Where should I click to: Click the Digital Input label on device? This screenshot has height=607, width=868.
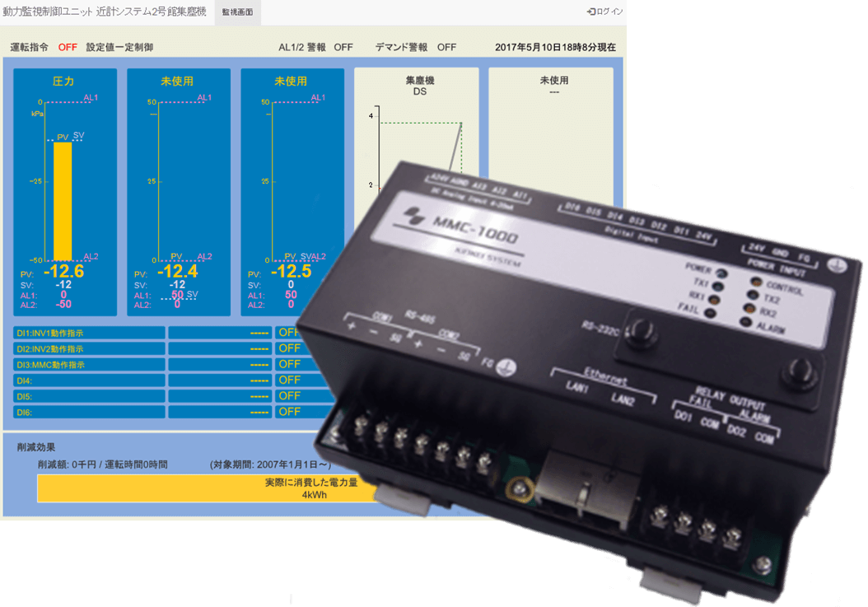click(x=631, y=233)
